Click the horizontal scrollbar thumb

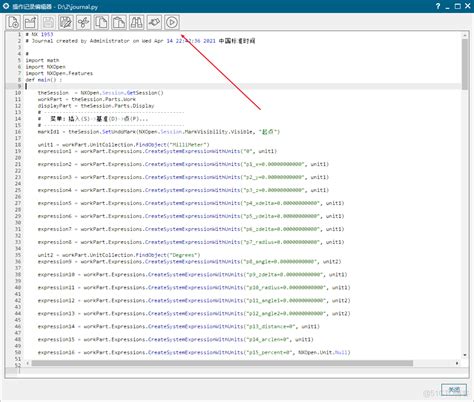(222, 363)
